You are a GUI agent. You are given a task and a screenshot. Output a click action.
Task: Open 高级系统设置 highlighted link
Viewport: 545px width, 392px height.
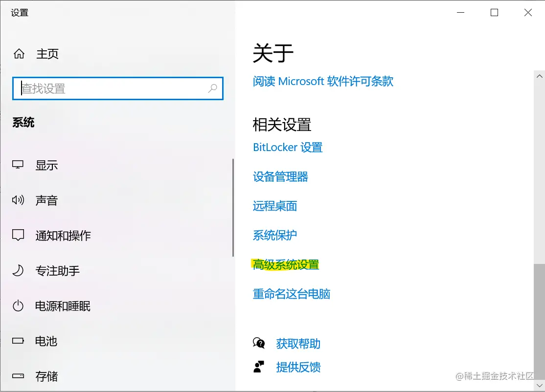click(x=286, y=264)
